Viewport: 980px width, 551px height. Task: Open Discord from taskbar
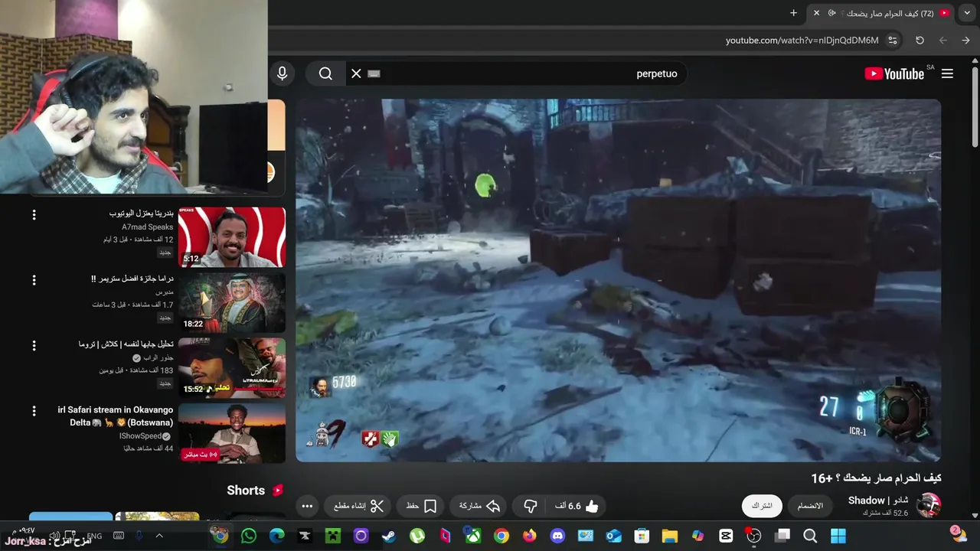[557, 536]
